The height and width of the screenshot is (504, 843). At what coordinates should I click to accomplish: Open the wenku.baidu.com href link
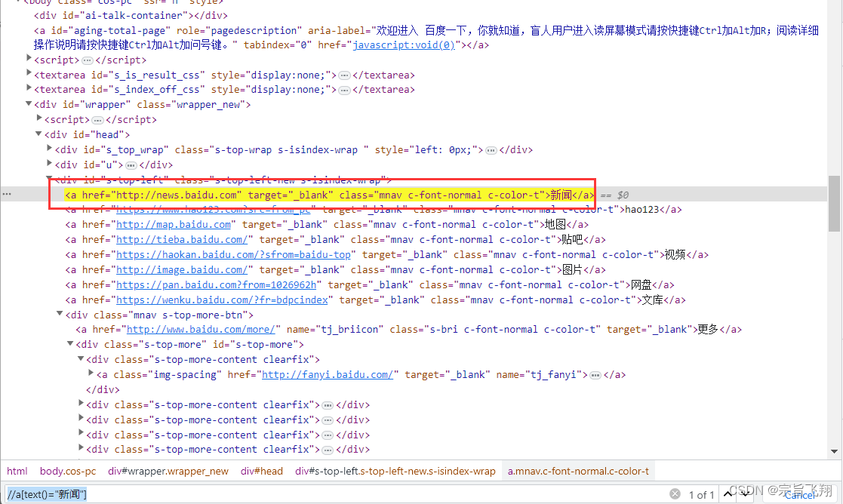(222, 300)
